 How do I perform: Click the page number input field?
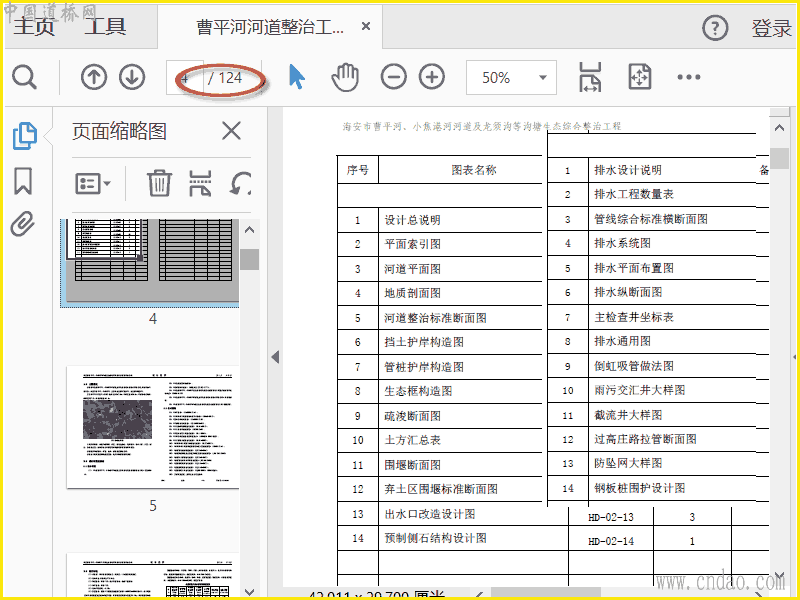[185, 78]
